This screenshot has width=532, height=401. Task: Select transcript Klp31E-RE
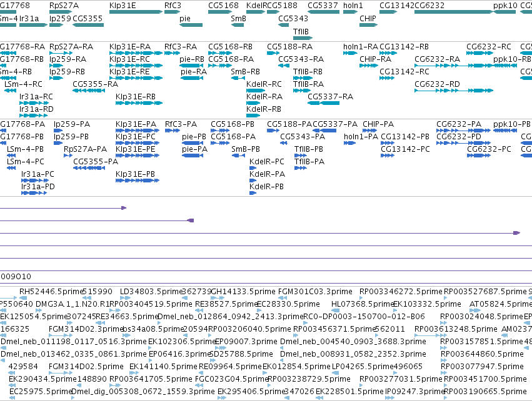[136, 78]
